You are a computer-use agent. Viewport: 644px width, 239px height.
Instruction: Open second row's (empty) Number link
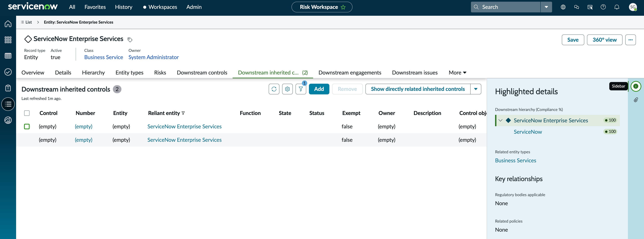(84, 140)
